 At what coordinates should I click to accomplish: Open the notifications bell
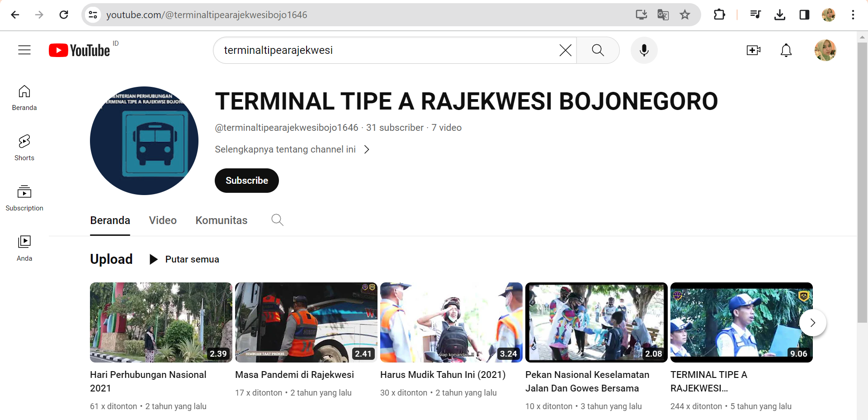tap(786, 50)
